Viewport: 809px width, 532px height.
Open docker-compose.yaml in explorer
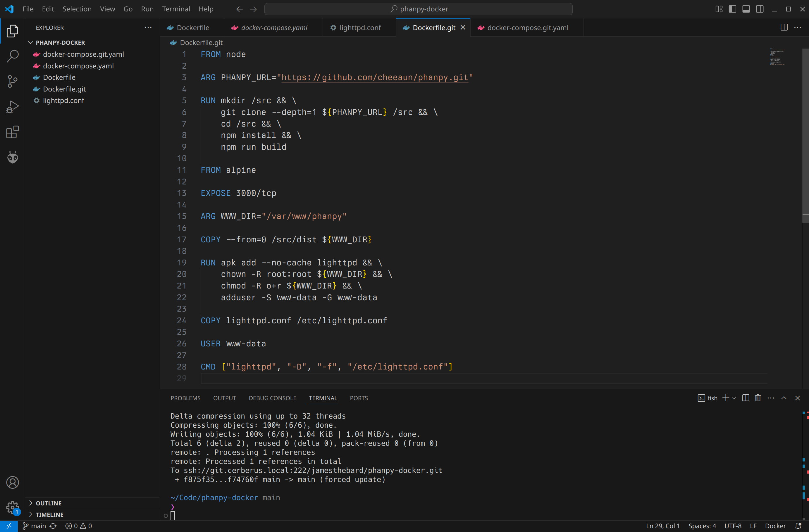tap(92, 66)
